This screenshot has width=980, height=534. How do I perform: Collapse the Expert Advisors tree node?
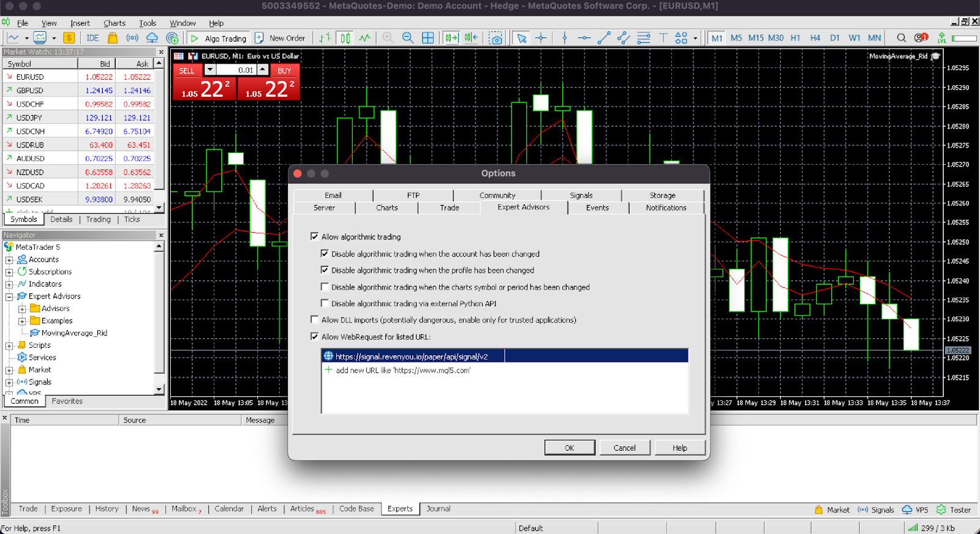coord(9,296)
